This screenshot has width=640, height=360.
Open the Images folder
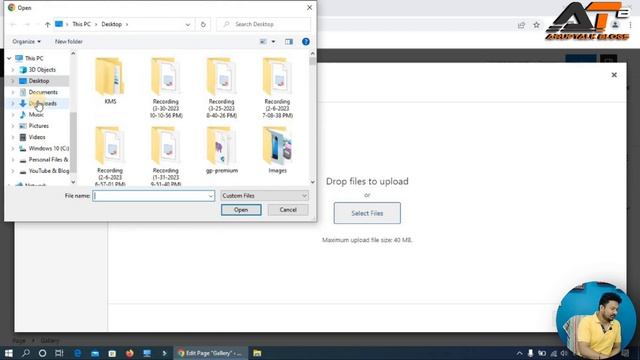[278, 150]
